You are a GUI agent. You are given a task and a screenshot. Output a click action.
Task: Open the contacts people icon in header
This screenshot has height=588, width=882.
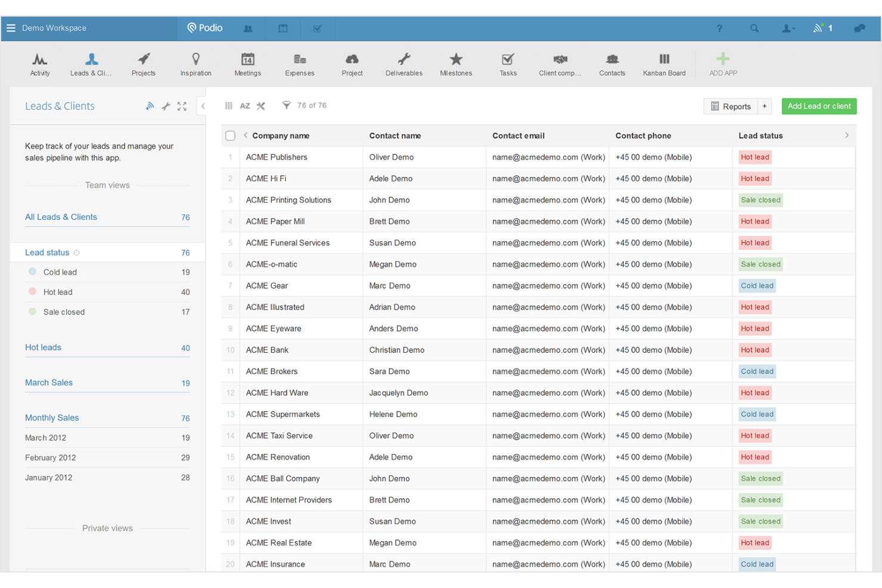pos(248,28)
